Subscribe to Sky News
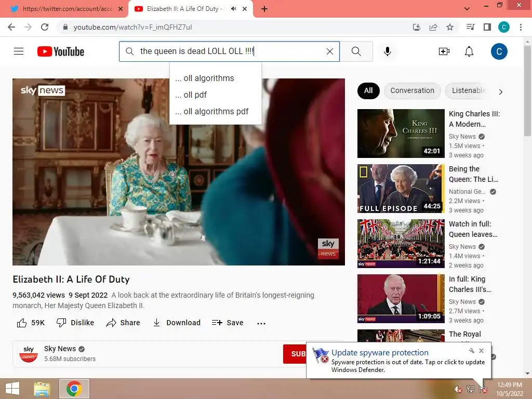The width and height of the screenshot is (532, 399). (x=295, y=354)
